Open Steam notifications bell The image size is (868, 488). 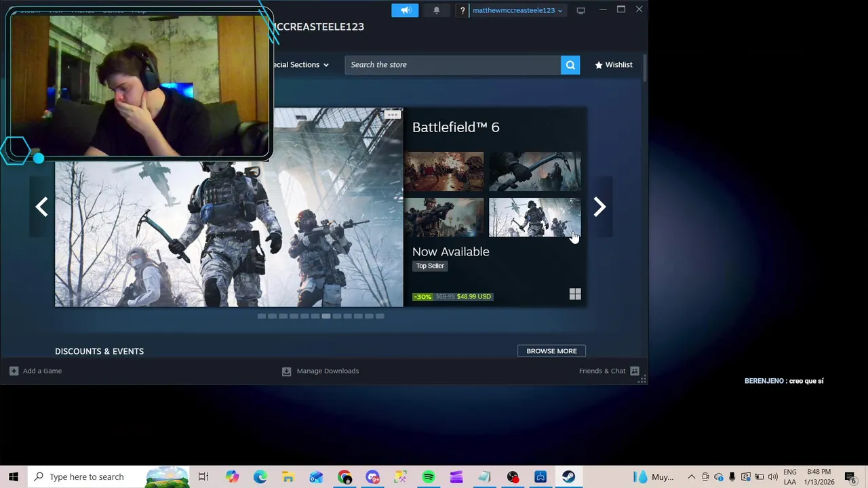click(x=437, y=10)
